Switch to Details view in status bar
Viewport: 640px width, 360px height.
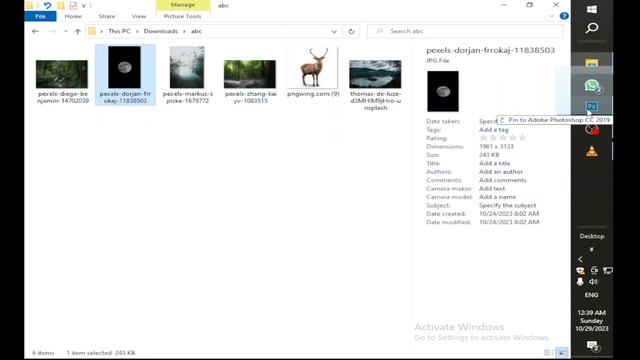click(549, 353)
